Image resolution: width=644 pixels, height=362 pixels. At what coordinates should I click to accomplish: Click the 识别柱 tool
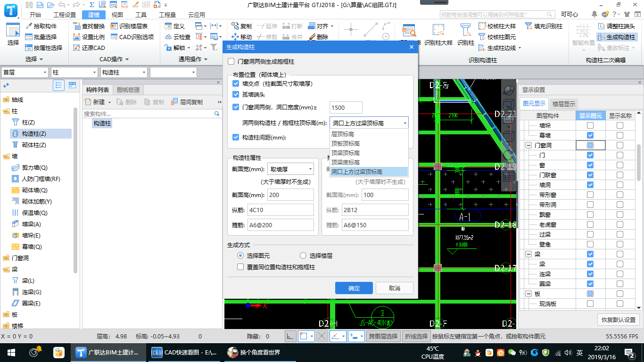466,35
